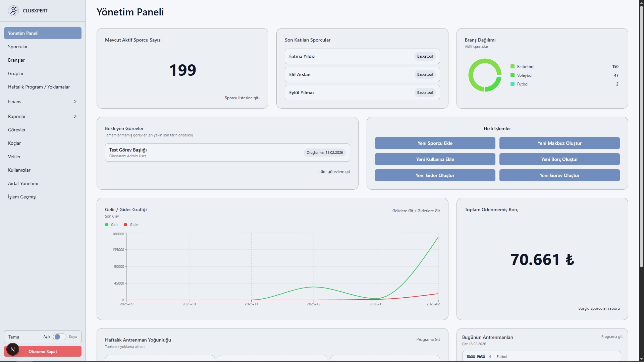Click the red Gider legend dot
Screen dimensions: 644x362
coord(125,225)
